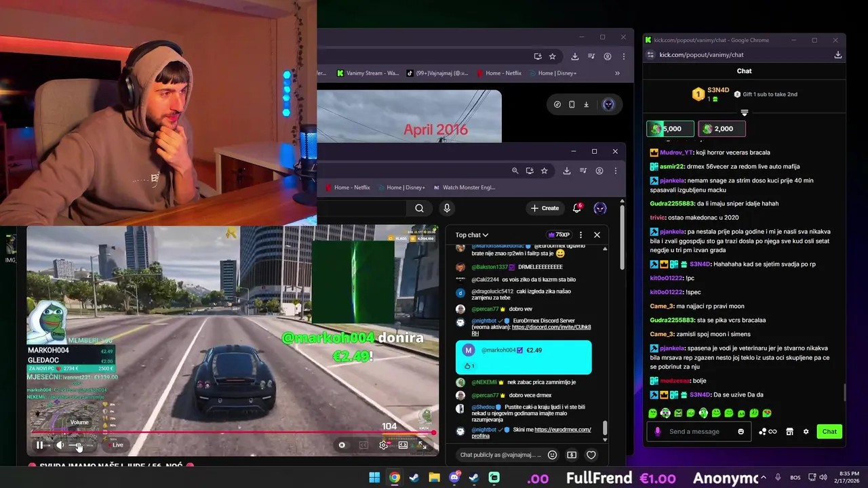Show hidden tray icons chevron

click(762, 478)
